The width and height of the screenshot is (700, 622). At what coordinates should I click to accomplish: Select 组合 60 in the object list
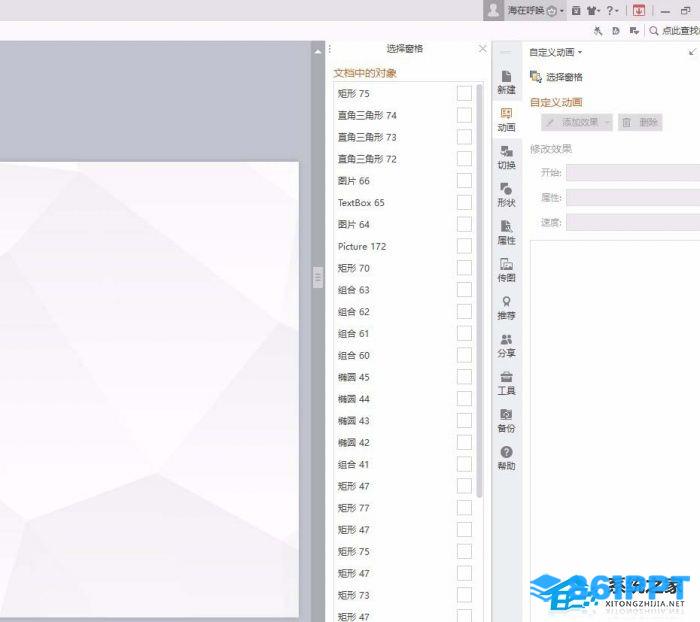pos(354,355)
